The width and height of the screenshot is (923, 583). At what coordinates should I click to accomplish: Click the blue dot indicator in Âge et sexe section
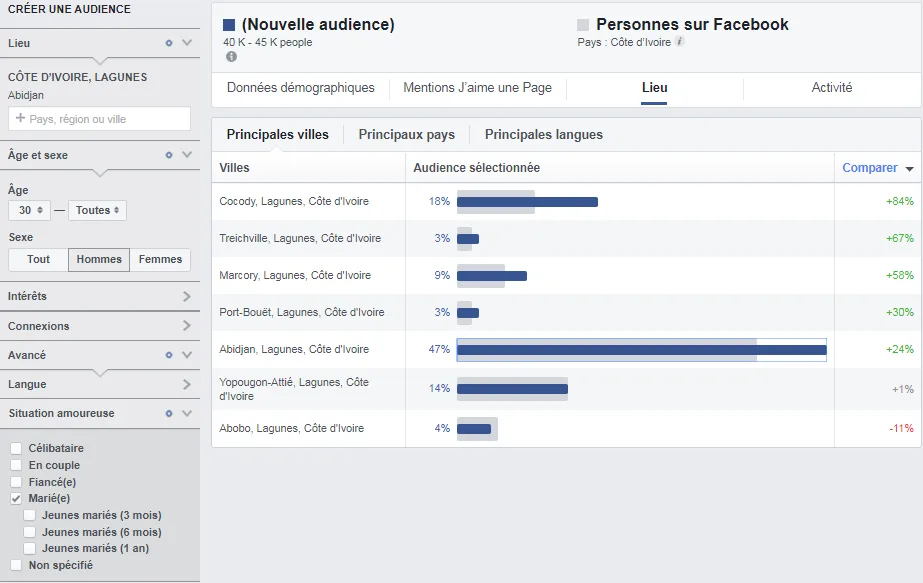pyautogui.click(x=169, y=155)
